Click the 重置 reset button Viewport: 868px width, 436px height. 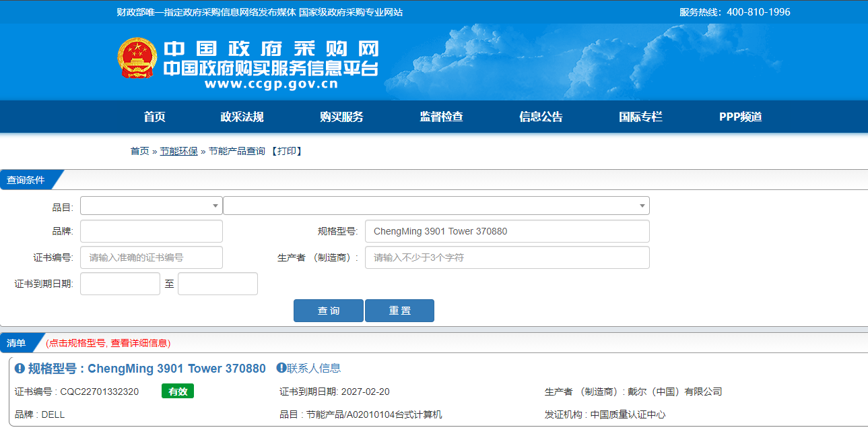399,311
